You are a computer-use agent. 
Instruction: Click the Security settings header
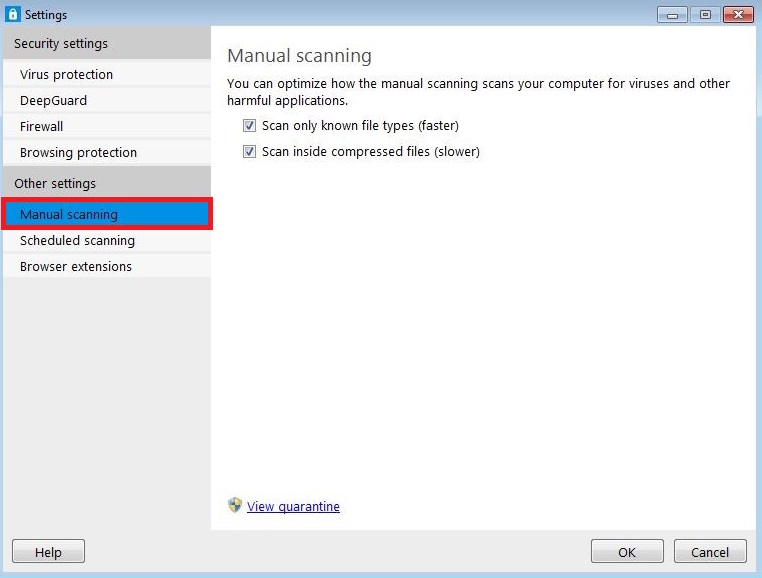[x=107, y=43]
